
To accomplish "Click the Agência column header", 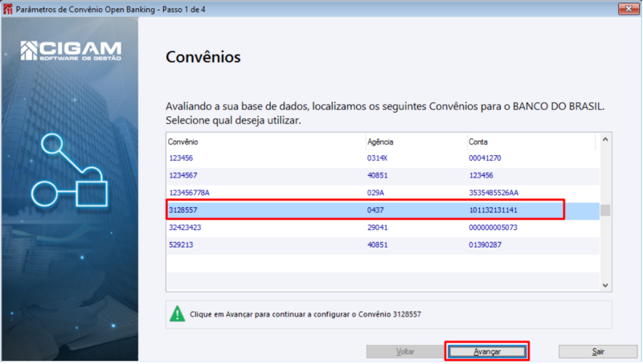I will pos(416,142).
